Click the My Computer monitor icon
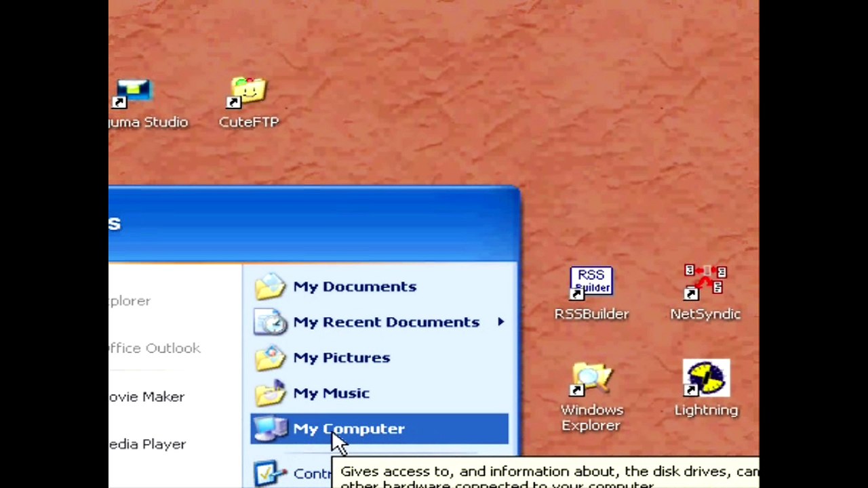This screenshot has width=868, height=488. click(x=271, y=428)
